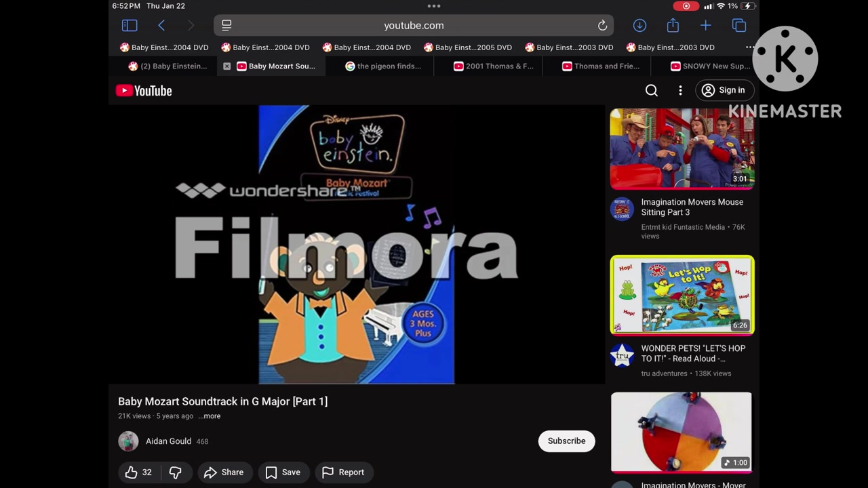This screenshot has width=868, height=488.
Task: Tap the Safari share icon
Action: point(673,26)
